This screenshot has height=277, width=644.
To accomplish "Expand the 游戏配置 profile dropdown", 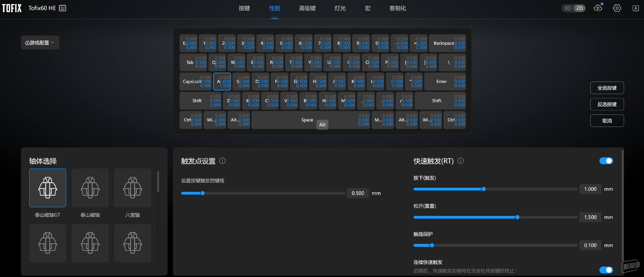I will tap(40, 43).
